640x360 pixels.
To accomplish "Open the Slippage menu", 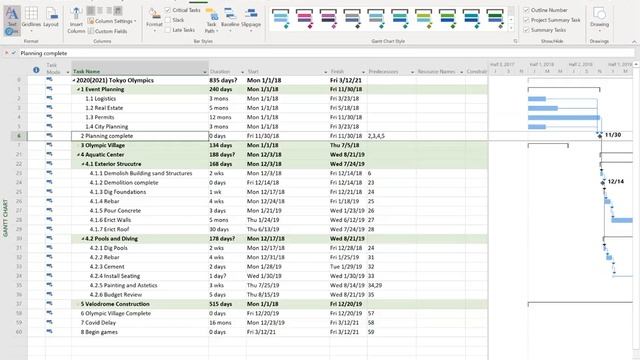I will (x=251, y=19).
